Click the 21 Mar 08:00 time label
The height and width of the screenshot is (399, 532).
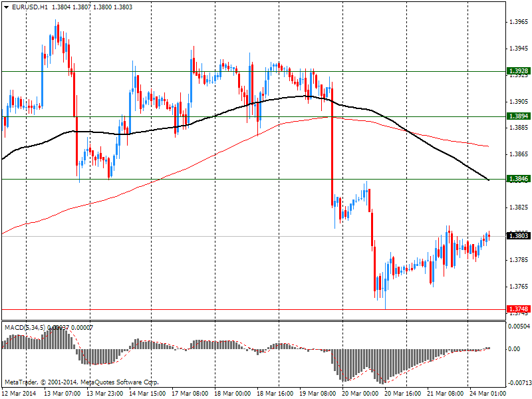[446, 394]
